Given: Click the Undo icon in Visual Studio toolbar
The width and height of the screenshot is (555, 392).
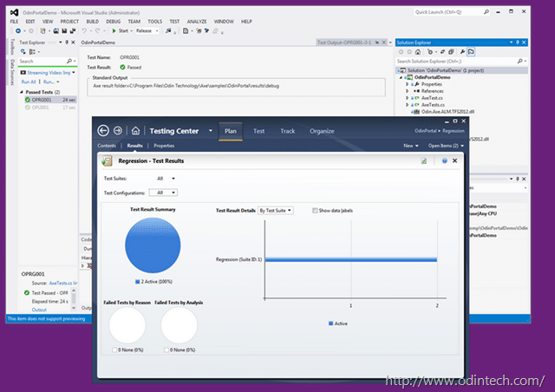Looking at the screenshot, I should (84, 31).
